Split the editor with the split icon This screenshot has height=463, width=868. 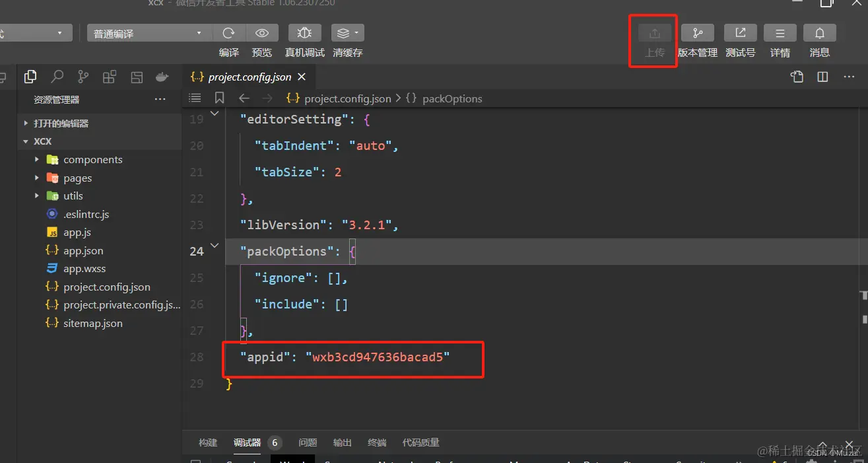(822, 77)
